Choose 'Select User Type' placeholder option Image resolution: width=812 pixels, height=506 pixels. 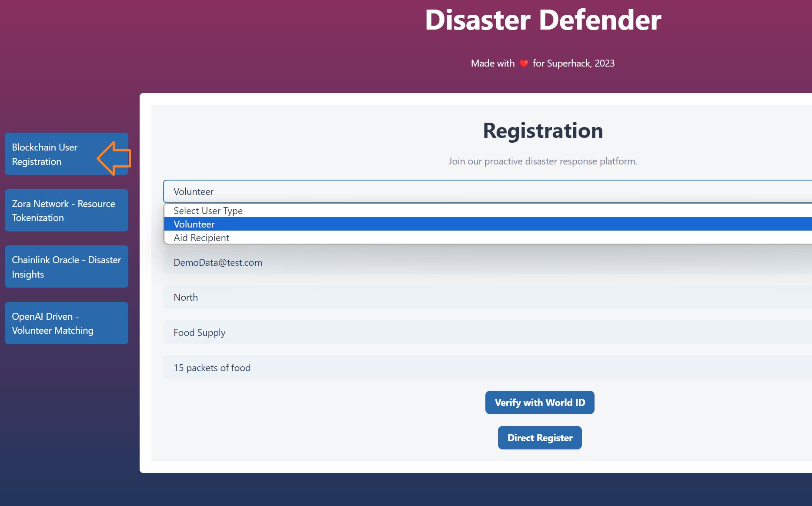(x=488, y=211)
